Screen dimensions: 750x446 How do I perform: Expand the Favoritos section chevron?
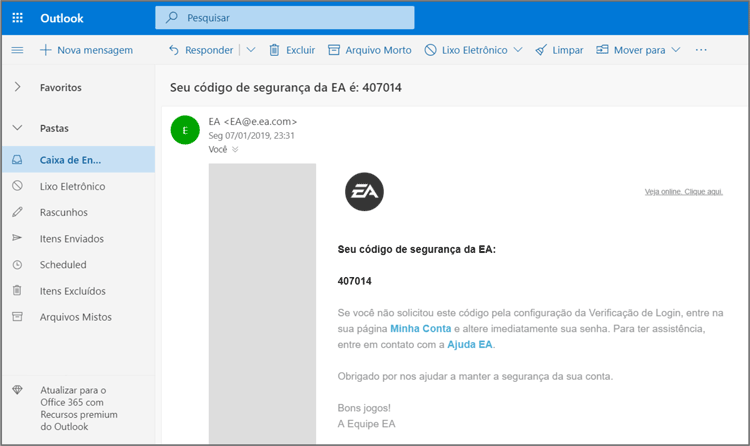point(18,87)
